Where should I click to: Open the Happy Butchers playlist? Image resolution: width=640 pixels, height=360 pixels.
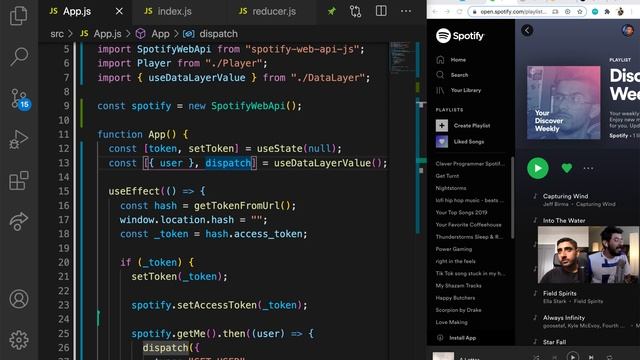tap(455, 298)
